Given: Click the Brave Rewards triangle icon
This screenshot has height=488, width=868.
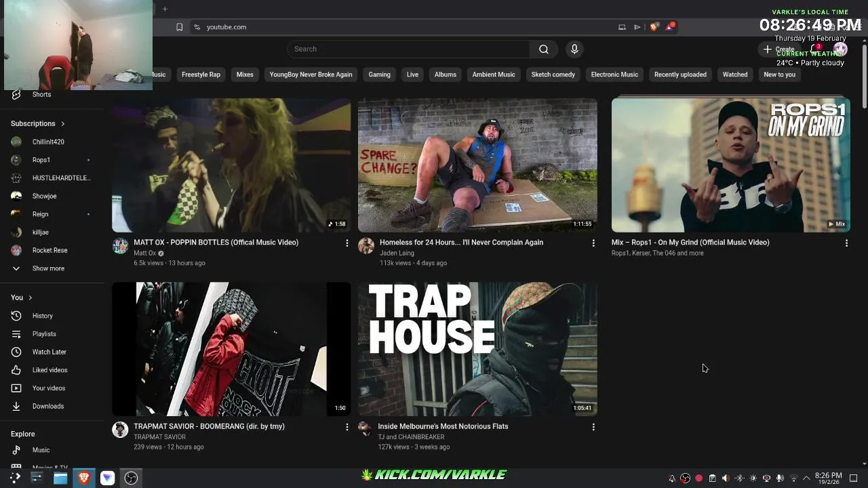Looking at the screenshot, I should click(x=670, y=27).
